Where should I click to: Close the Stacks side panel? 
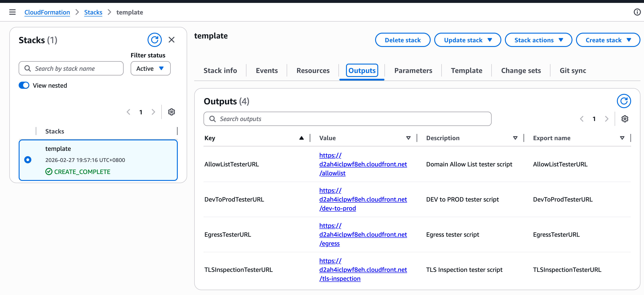click(x=172, y=40)
